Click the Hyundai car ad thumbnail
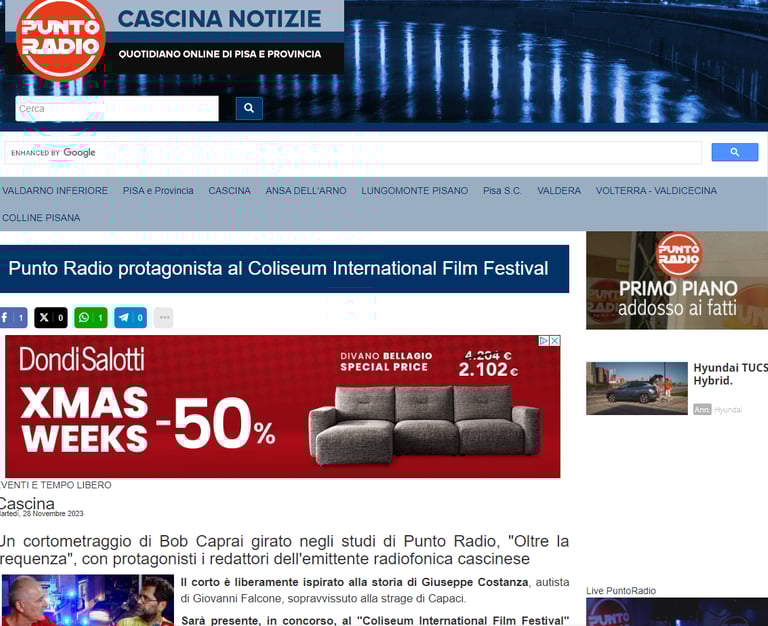Viewport: 768px width, 626px height. pyautogui.click(x=637, y=388)
